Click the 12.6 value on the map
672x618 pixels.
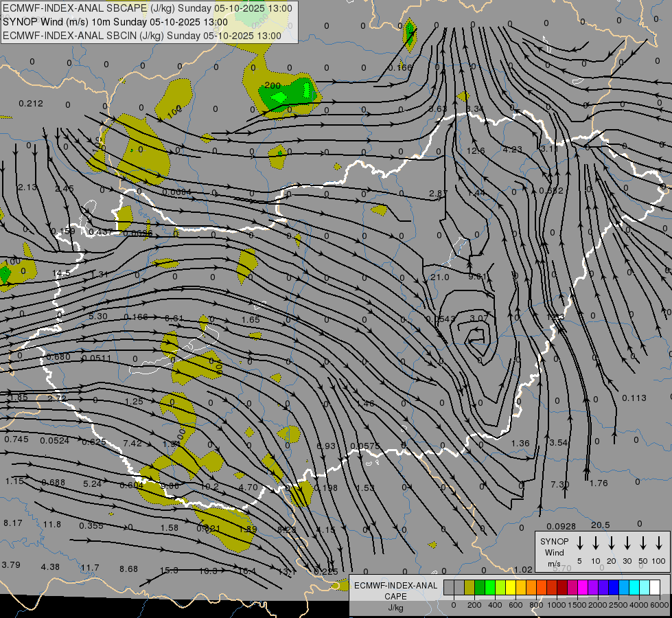(x=476, y=151)
